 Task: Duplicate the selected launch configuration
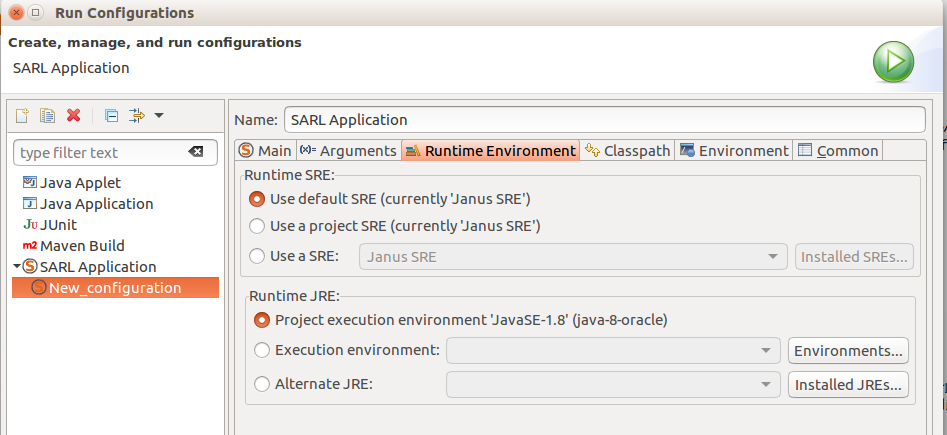point(48,115)
